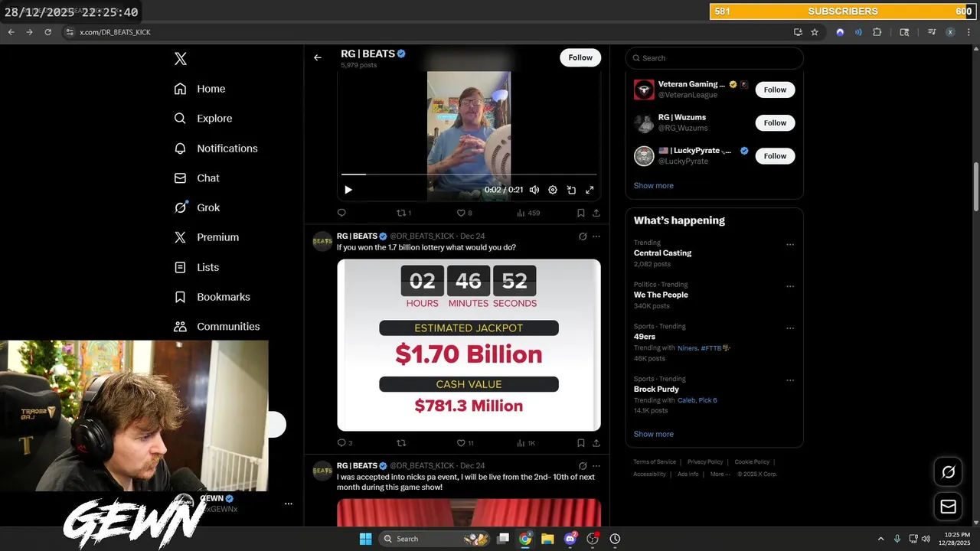
Task: Open more options for Brock Purdy trend
Action: point(790,380)
